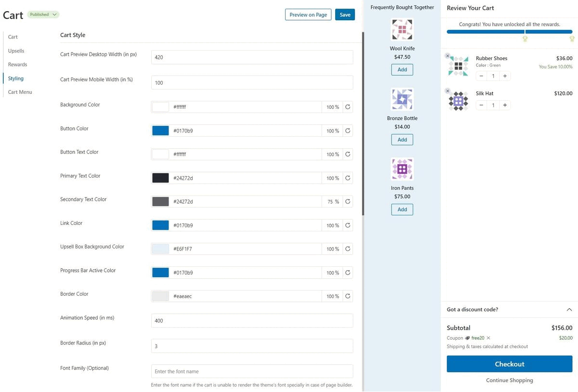Reset the Link Color value
The width and height of the screenshot is (578, 392).
[348, 225]
